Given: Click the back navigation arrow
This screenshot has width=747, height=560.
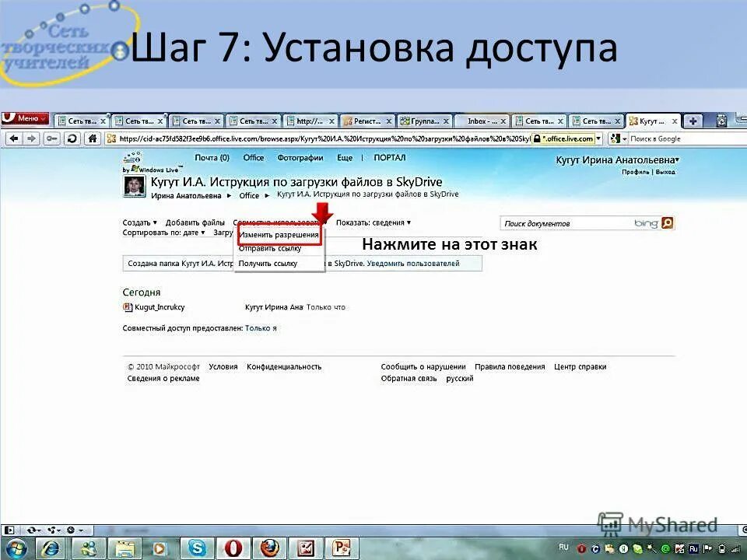Looking at the screenshot, I should pos(13,138).
